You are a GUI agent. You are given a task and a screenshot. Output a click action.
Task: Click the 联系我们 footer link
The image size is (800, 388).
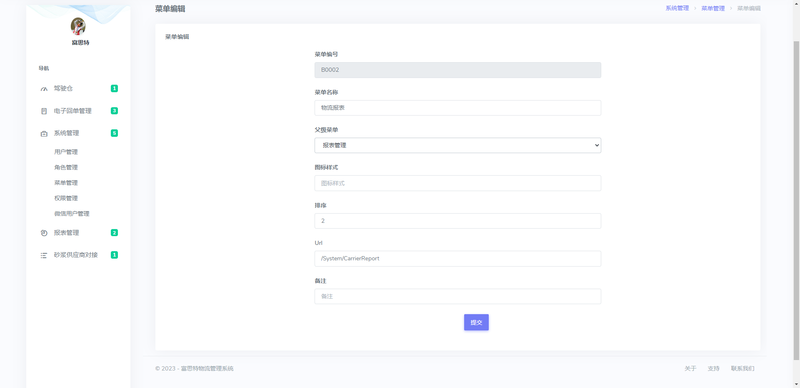[742, 369]
